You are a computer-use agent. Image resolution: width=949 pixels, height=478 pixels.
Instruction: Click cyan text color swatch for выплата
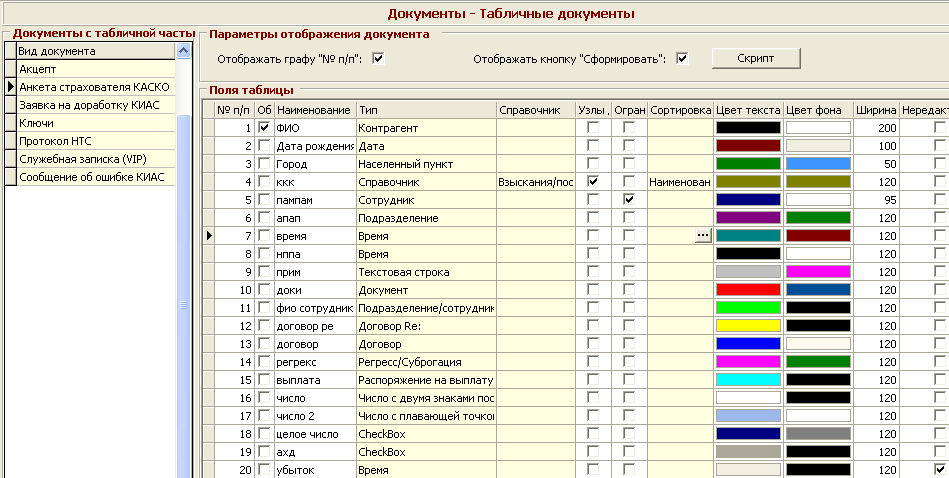coord(748,380)
